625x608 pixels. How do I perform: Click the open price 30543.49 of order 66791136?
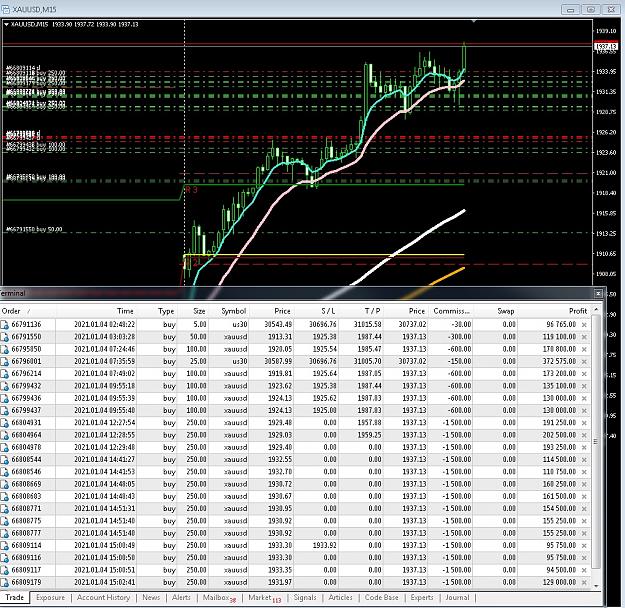coord(278,325)
